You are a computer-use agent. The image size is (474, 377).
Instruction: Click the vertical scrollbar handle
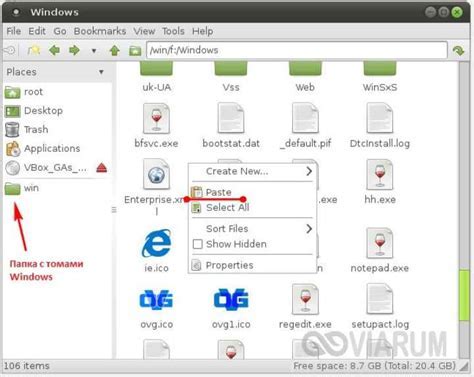click(464, 295)
